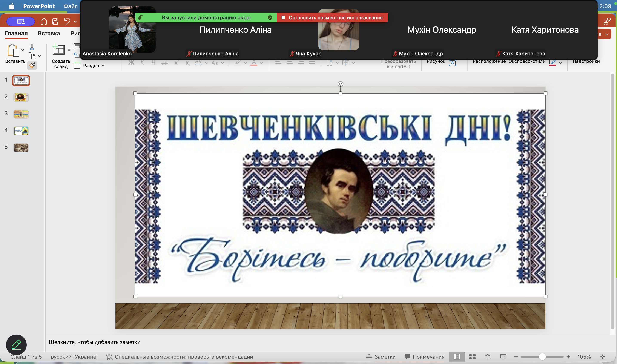Viewport: 617px width, 364px height.
Task: Click Fit slide to window icon
Action: click(603, 357)
